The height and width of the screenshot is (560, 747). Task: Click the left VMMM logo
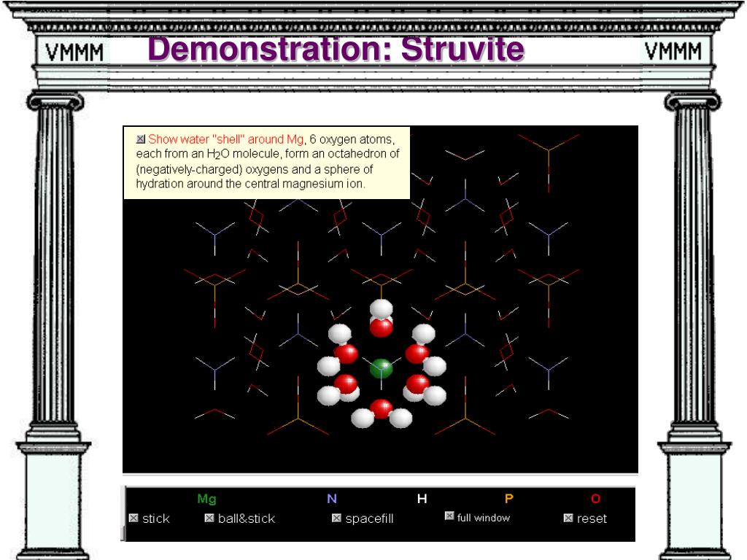tap(74, 52)
